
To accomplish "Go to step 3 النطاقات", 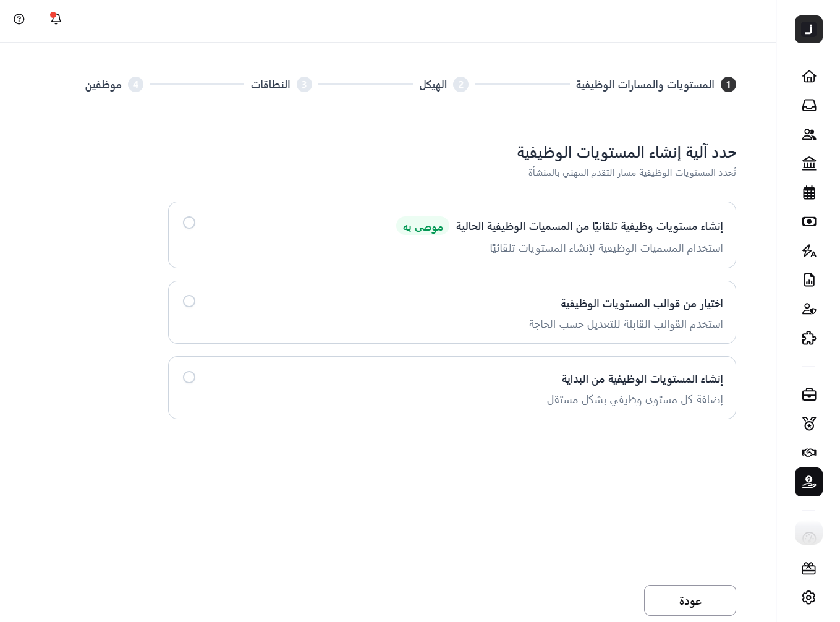I will coord(281,85).
